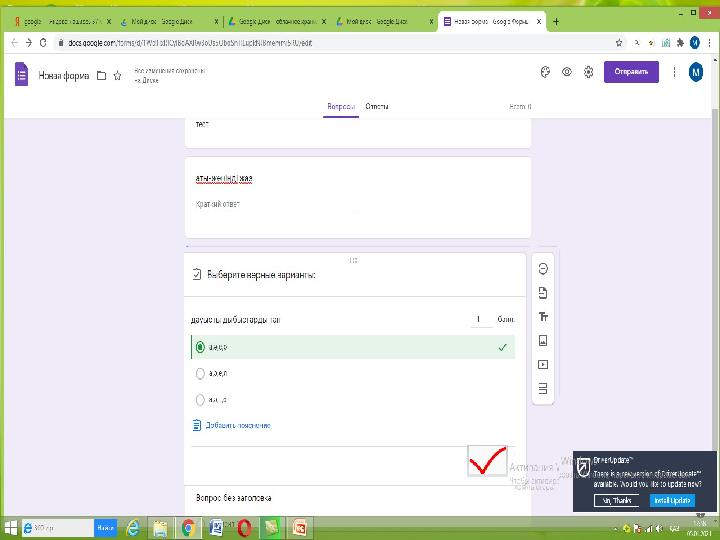This screenshot has height=540, width=720.
Task: Preview the form with eye icon
Action: point(567,72)
